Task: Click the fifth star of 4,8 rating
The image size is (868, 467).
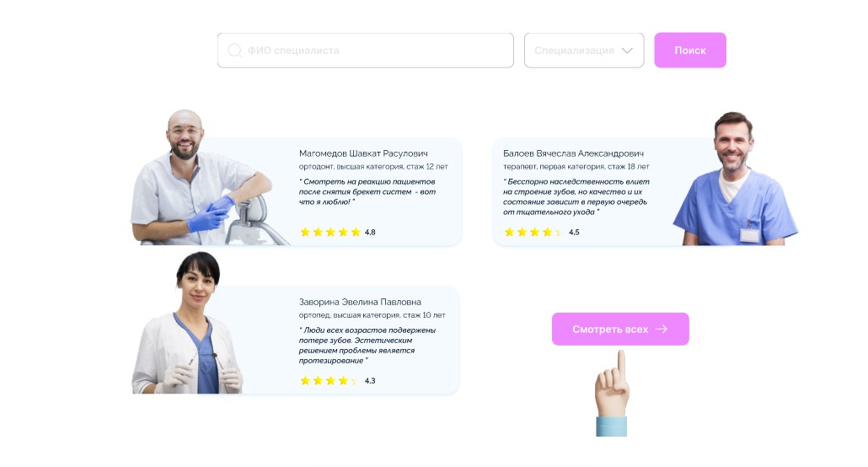Action: (356, 232)
